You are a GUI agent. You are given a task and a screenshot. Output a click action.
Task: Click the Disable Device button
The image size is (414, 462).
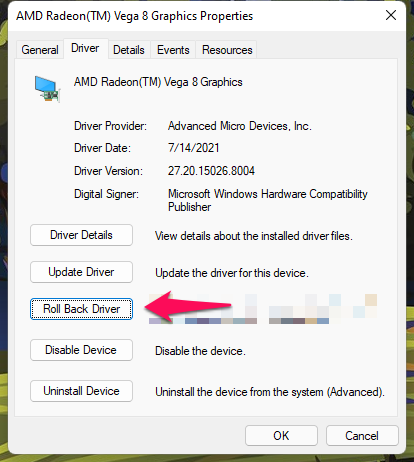coord(81,350)
